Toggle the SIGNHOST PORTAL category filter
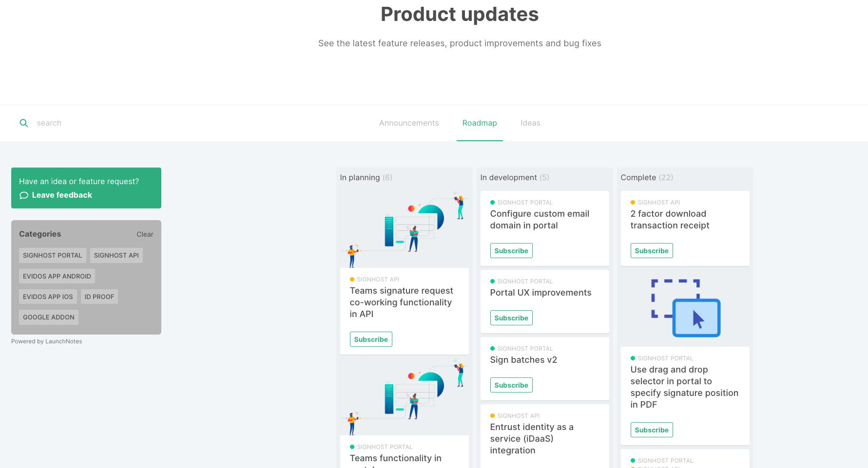Viewport: 868px width, 468px height. pos(52,255)
